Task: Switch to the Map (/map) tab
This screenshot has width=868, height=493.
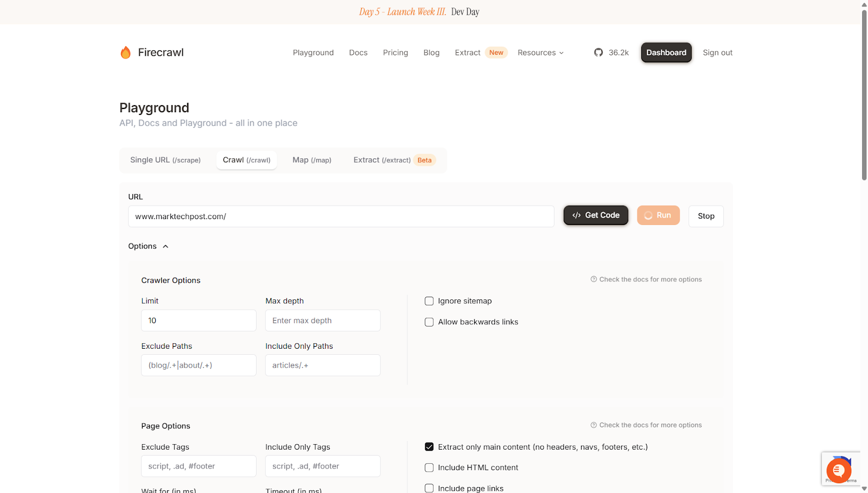Action: pos(312,160)
